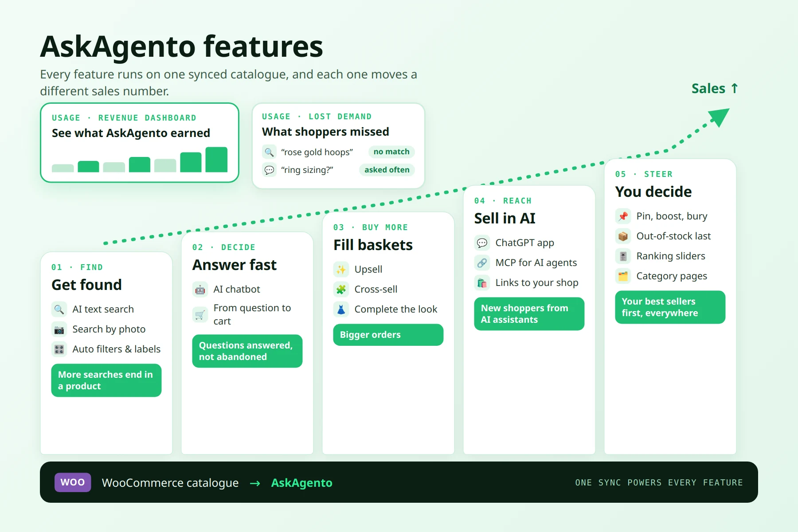Click the cart icon beside From question to cart
798x532 pixels.
(x=200, y=314)
